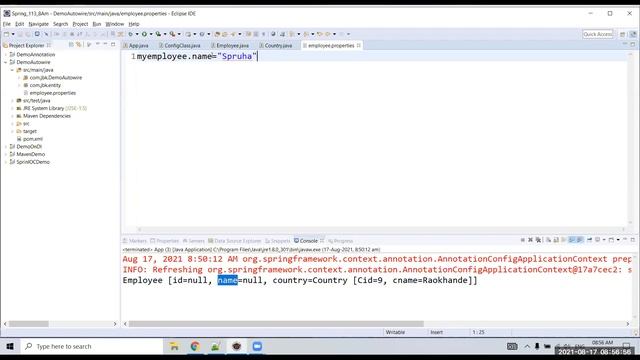Expand the Maven Dependencies node

(x=12, y=116)
